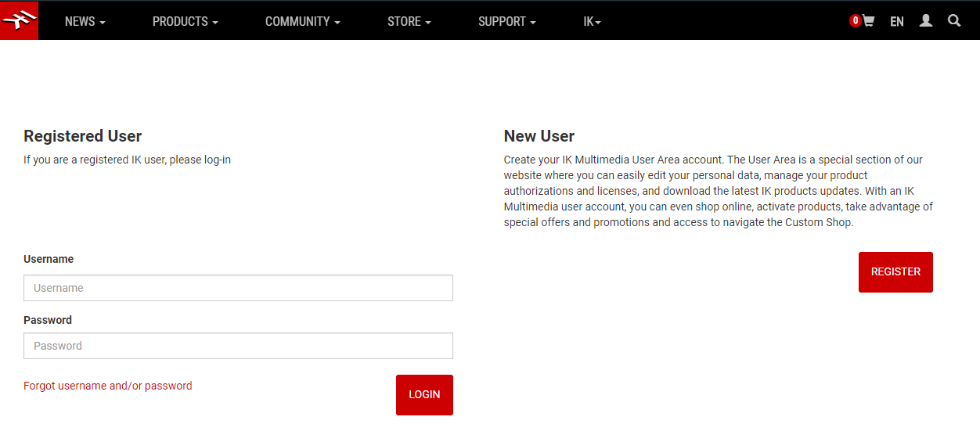Click the Forgot username and/or password link

pyautogui.click(x=108, y=386)
